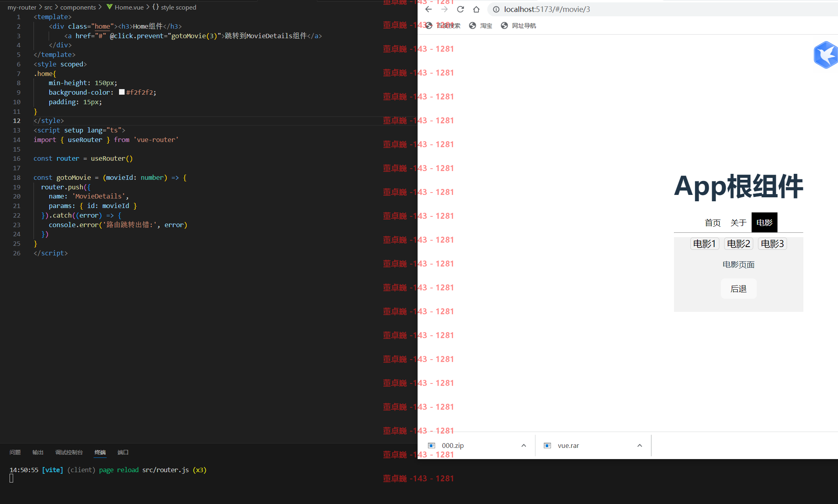Click the style scoped breadcrumb

(x=174, y=7)
